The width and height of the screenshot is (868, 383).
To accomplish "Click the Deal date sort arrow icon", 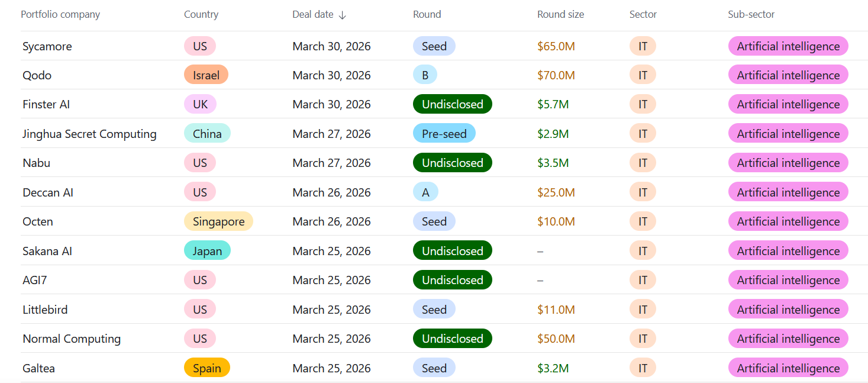I will pyautogui.click(x=343, y=15).
